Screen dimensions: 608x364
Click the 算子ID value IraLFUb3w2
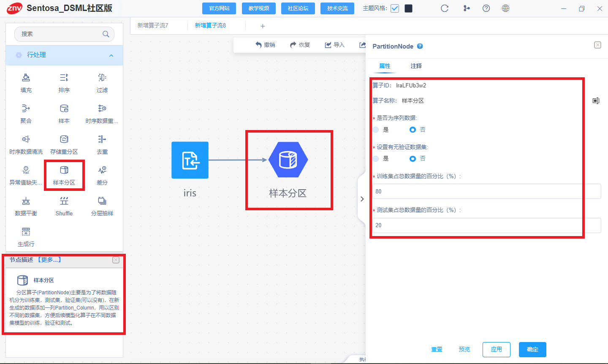point(411,85)
